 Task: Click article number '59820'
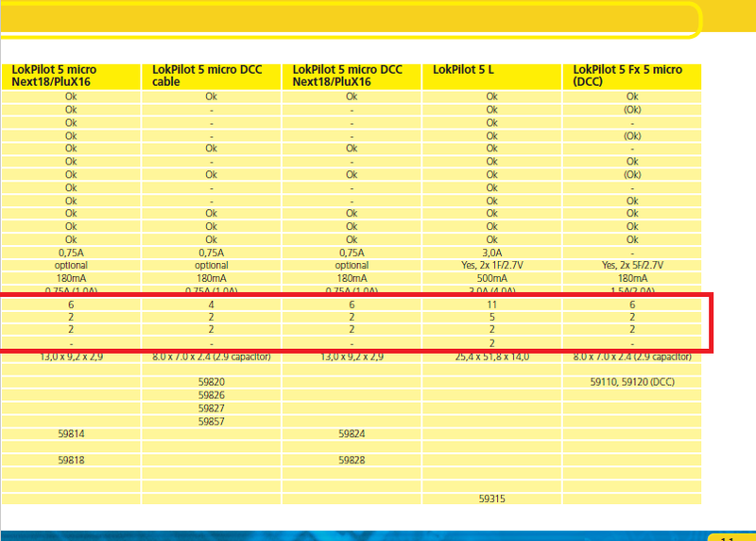coord(211,382)
